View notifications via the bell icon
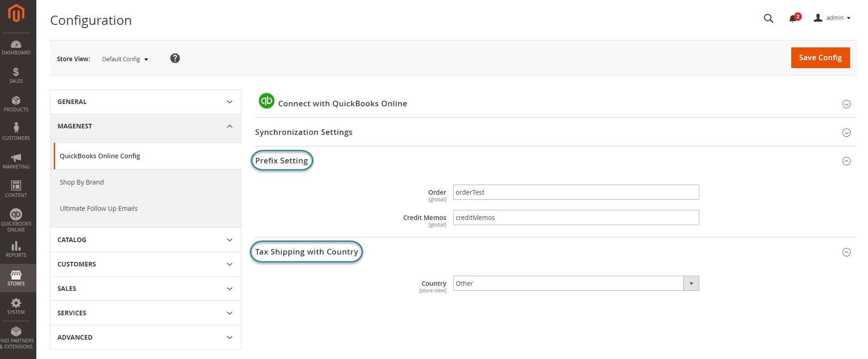Viewport: 868px width, 359px height. (x=793, y=18)
